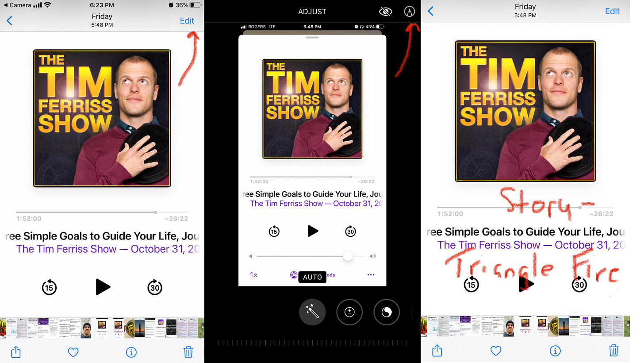This screenshot has height=363, width=644.
Task: Tap forward 30 seconds in left screen
Action: click(155, 287)
